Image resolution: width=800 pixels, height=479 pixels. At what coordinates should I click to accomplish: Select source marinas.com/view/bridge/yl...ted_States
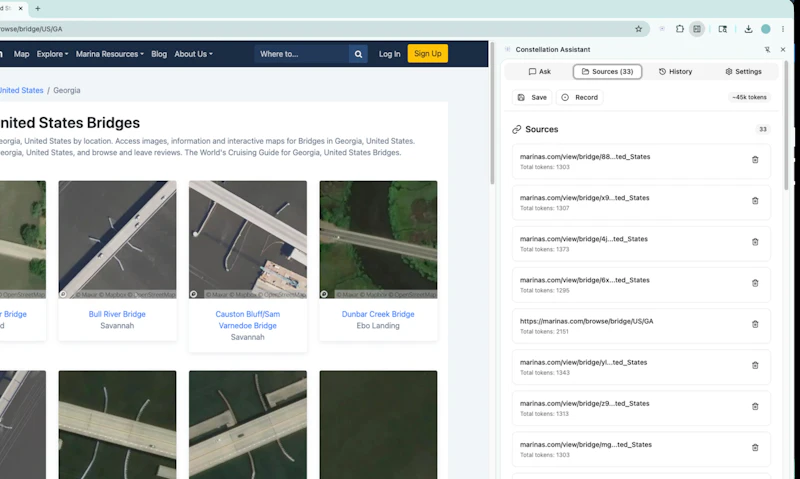pyautogui.click(x=641, y=367)
